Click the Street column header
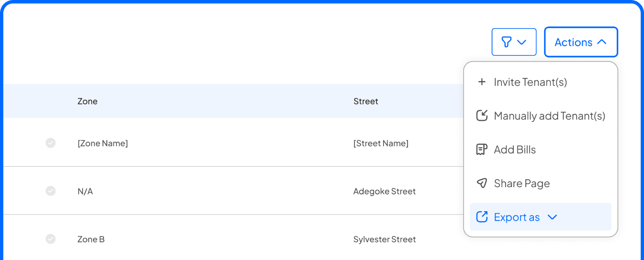This screenshot has height=260, width=644. (366, 101)
